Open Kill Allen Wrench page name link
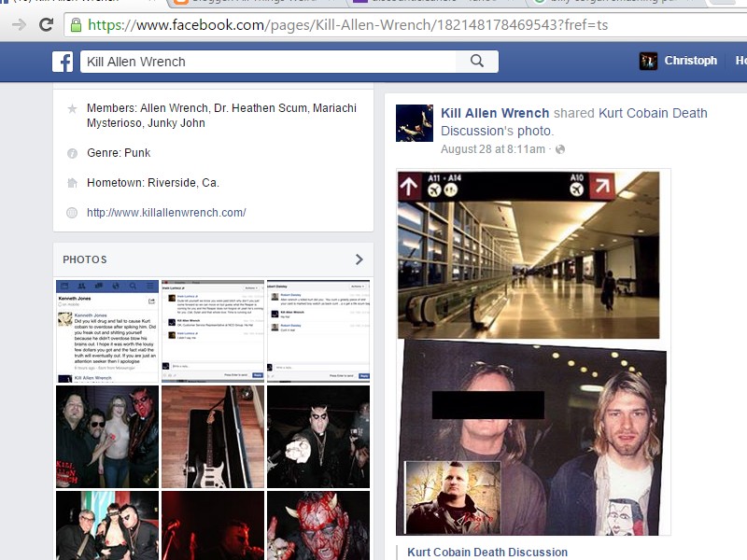 (x=495, y=113)
